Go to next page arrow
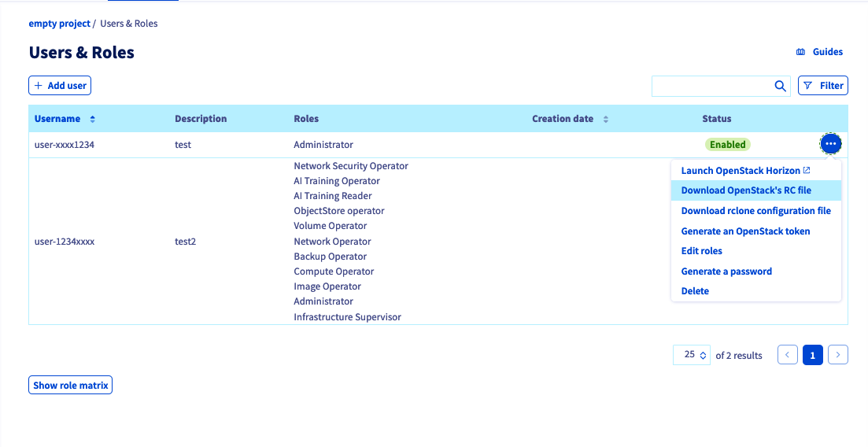 click(x=838, y=355)
